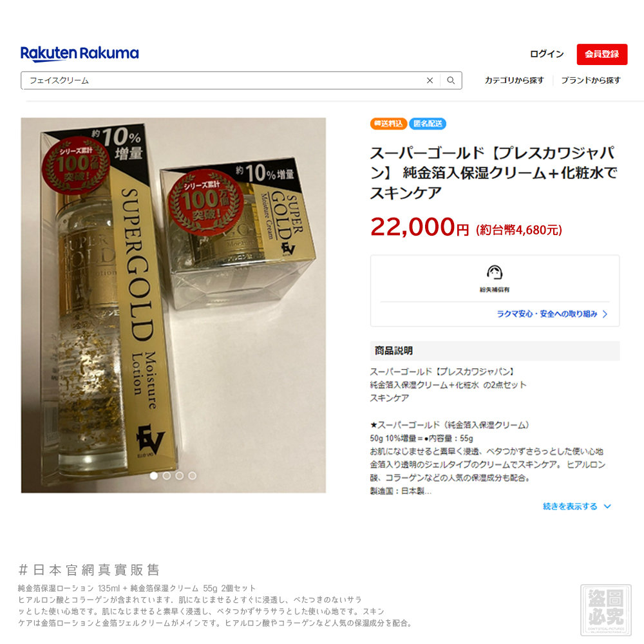This screenshot has width=644, height=644.
Task: Click the 紛失補償有 support icon
Action: coord(495,272)
